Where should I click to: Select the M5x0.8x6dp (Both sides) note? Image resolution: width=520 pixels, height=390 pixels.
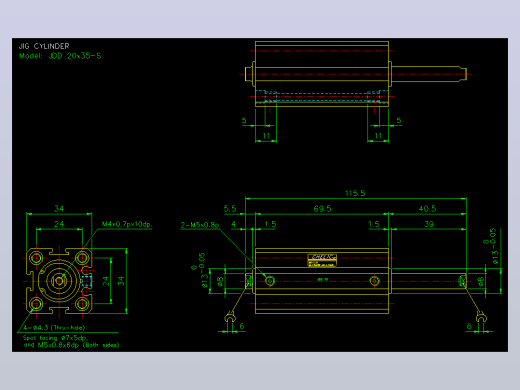pyautogui.click(x=78, y=345)
